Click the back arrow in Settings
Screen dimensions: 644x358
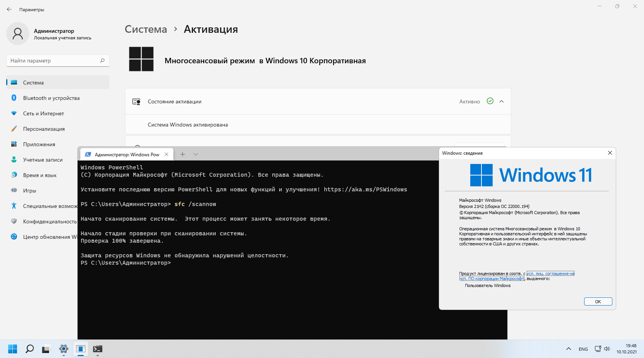9,9
